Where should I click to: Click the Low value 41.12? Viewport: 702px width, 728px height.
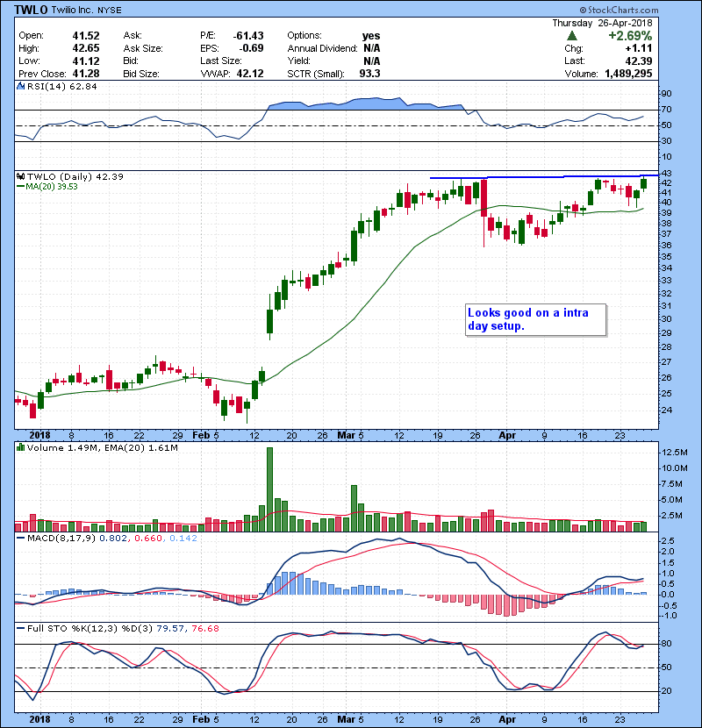(86, 61)
